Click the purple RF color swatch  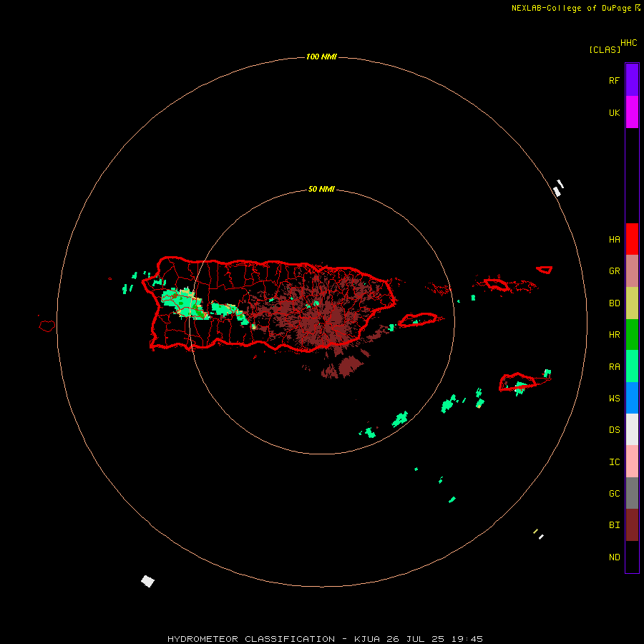[632, 79]
